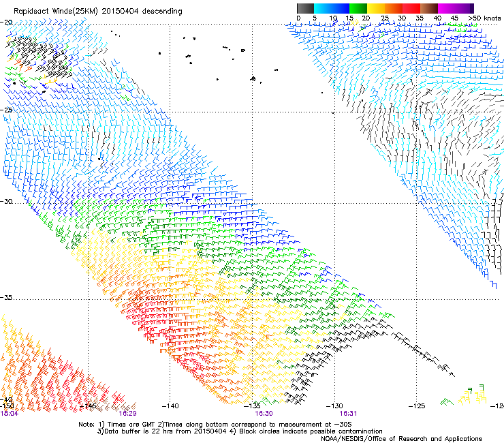Click the '-35' latitude axis label
This screenshot has width=504, height=443.
[x=6, y=298]
